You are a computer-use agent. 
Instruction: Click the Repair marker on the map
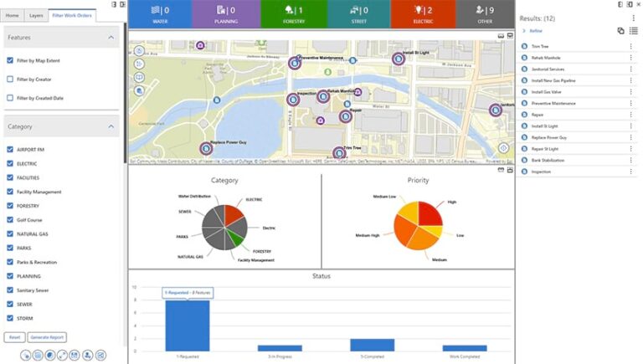click(x=346, y=116)
